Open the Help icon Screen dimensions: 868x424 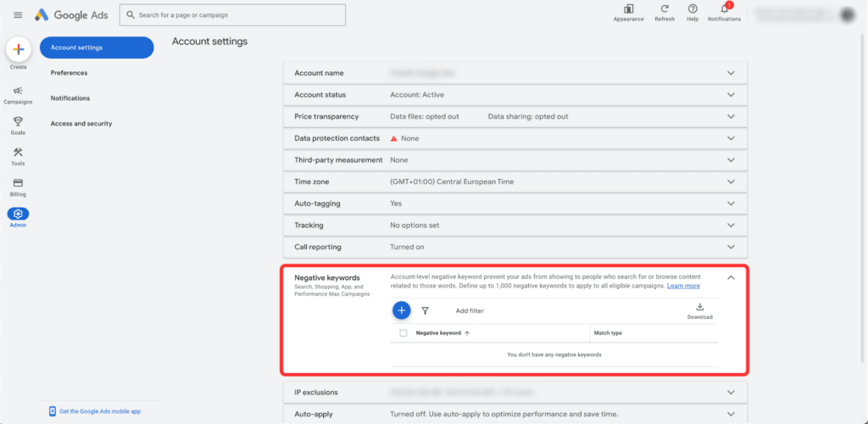[693, 9]
